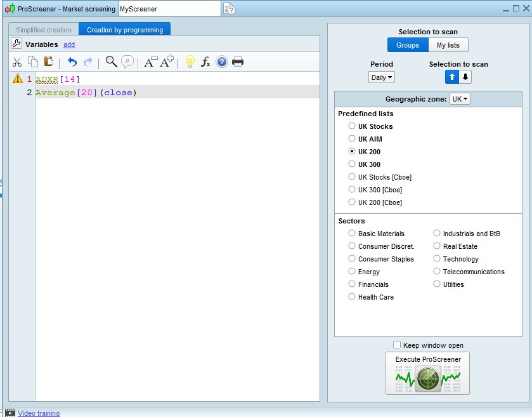Viewport: 532px width, 417px height.
Task: Switch to the Simplified creation tab
Action: [44, 30]
